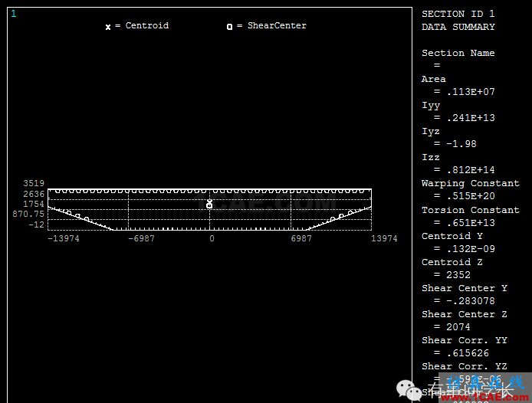This screenshot has height=403, width=532.
Task: Click the Izz value ".812E+14"
Action: coord(471,170)
